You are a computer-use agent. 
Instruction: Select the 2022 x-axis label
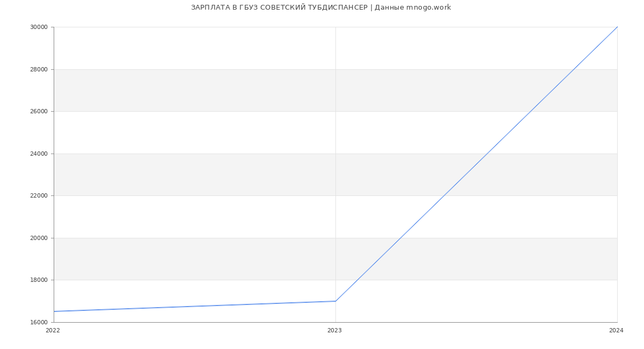(53, 331)
